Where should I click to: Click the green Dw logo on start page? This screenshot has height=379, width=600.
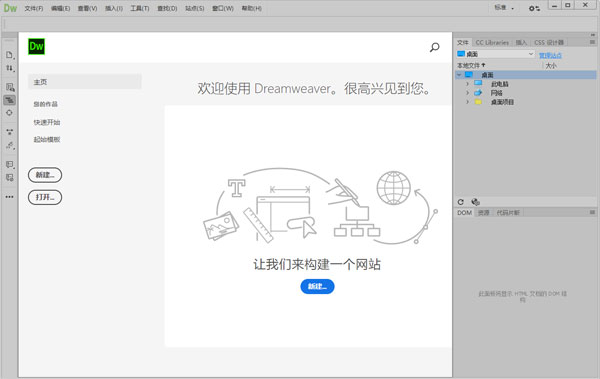36,47
